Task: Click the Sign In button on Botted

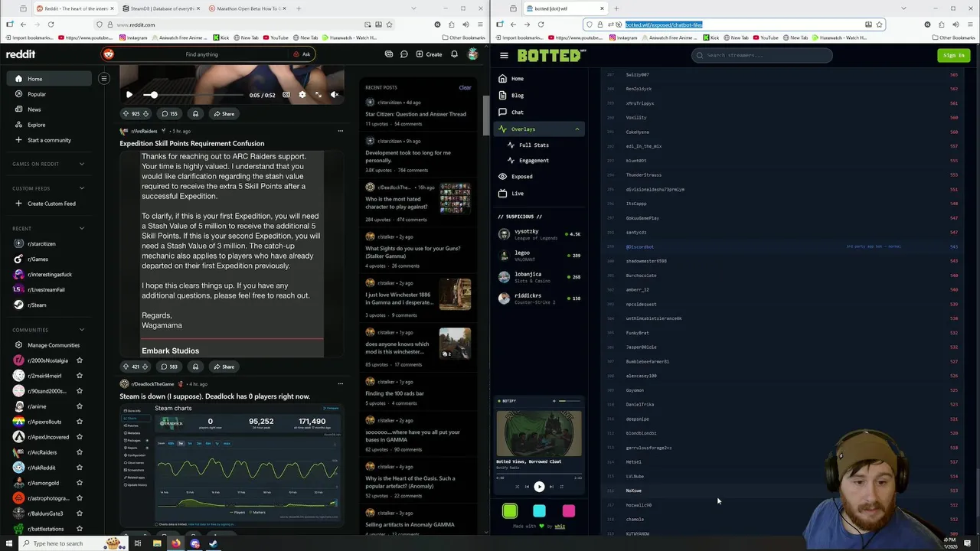Action: pos(953,55)
